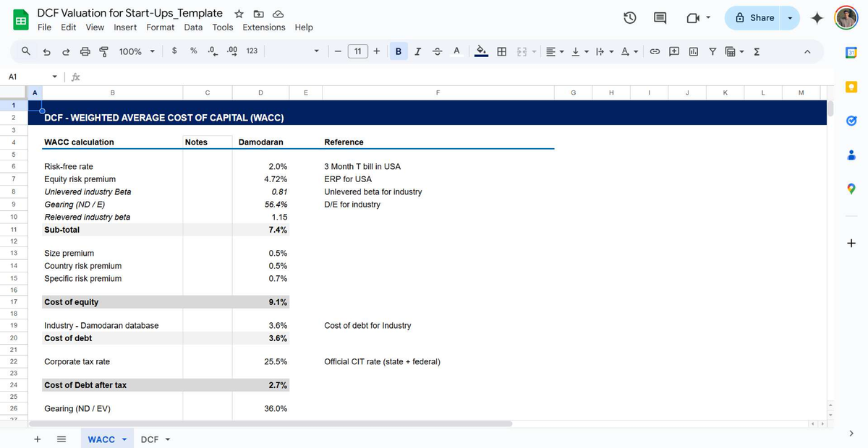Toggle bold formatting
Screen dimensions: 868x448
[x=399, y=51]
